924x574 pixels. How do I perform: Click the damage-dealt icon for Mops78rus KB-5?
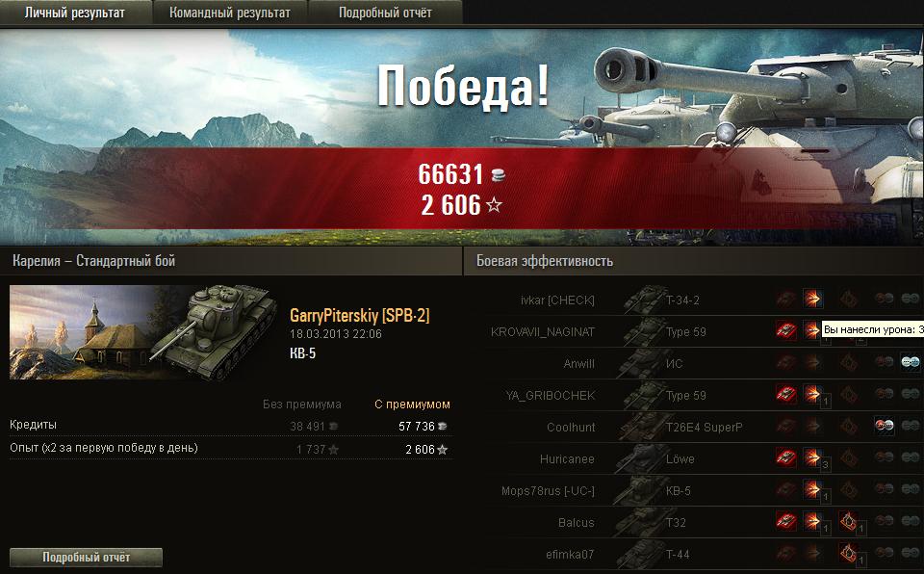tap(812, 489)
